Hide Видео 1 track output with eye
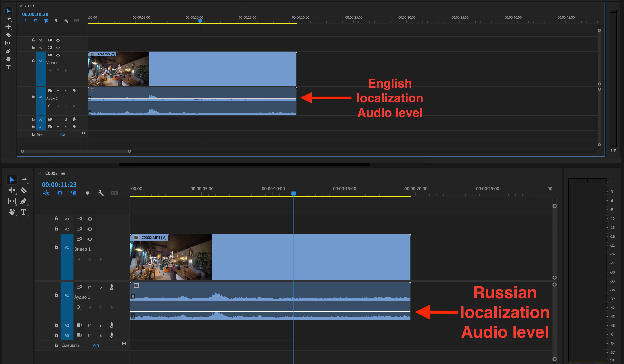624x364 pixels. click(x=90, y=239)
